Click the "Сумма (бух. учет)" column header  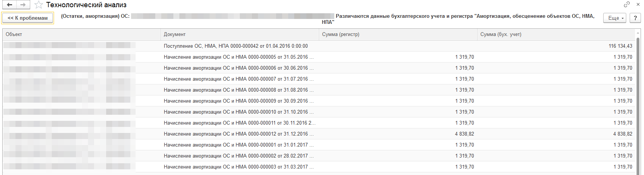555,34
